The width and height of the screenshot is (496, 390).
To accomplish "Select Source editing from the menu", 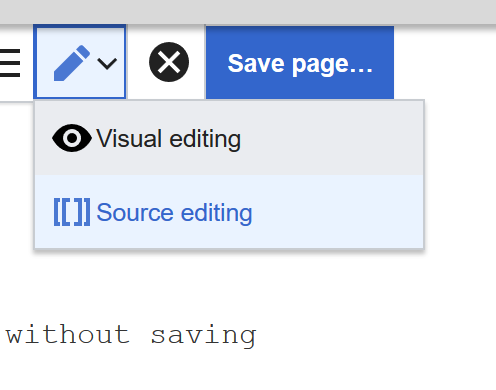I will point(229,212).
